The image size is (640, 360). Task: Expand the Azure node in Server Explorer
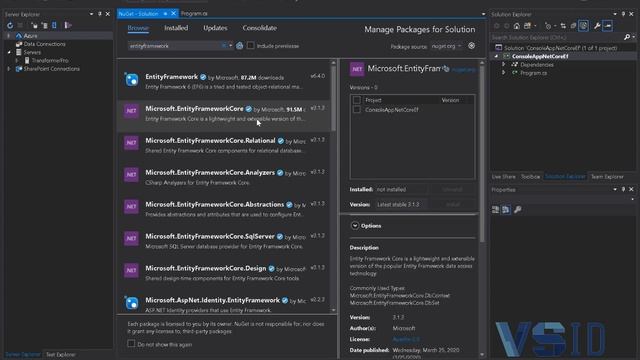tap(9, 36)
